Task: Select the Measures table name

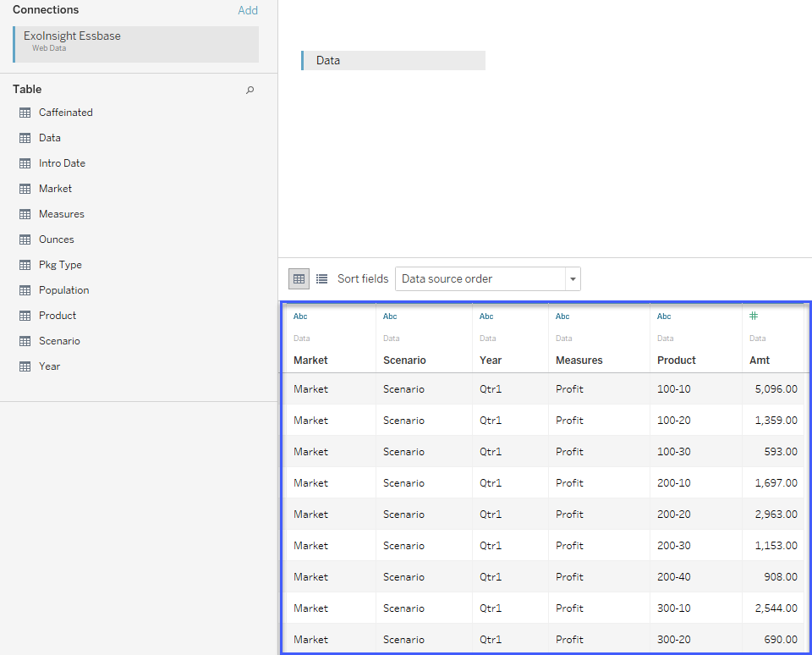Action: pos(62,214)
